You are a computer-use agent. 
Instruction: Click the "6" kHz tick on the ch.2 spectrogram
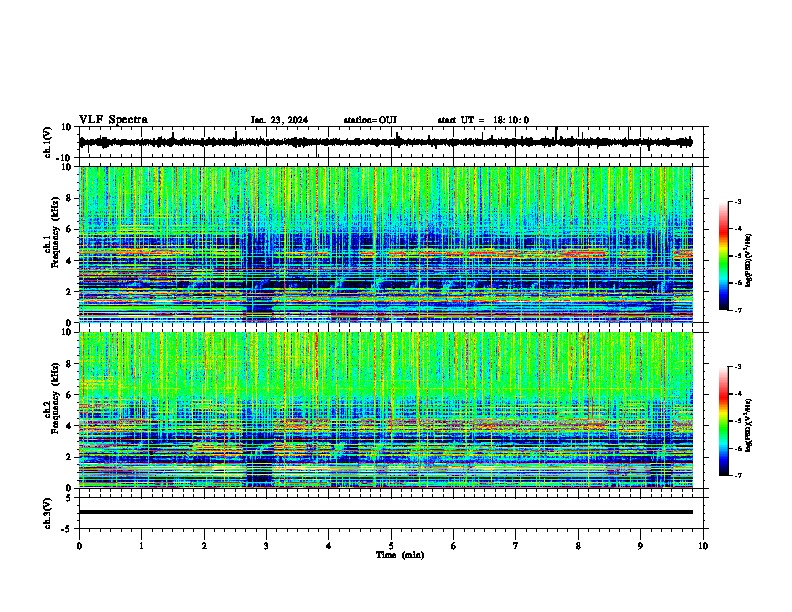tap(71, 395)
